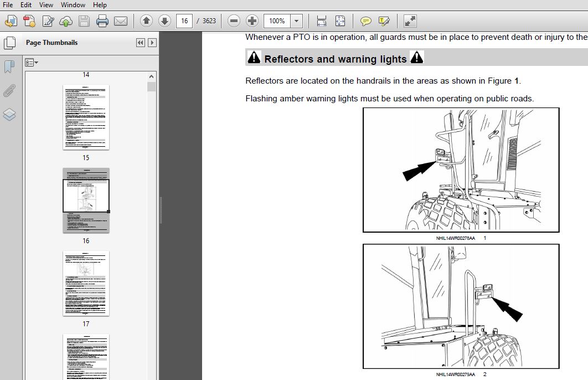
Task: Click the Edit document pencil icon
Action: pos(48,21)
